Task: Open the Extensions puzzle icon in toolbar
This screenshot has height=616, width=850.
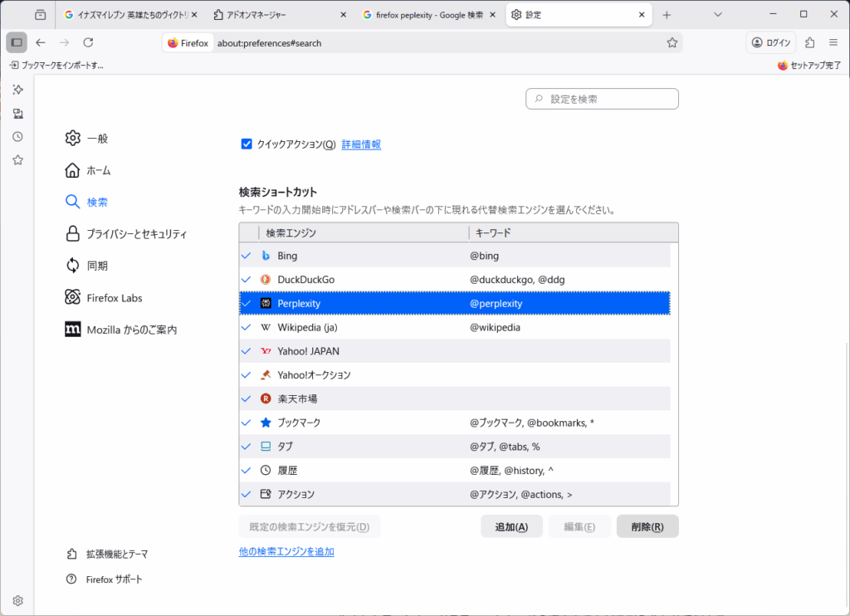Action: point(810,42)
